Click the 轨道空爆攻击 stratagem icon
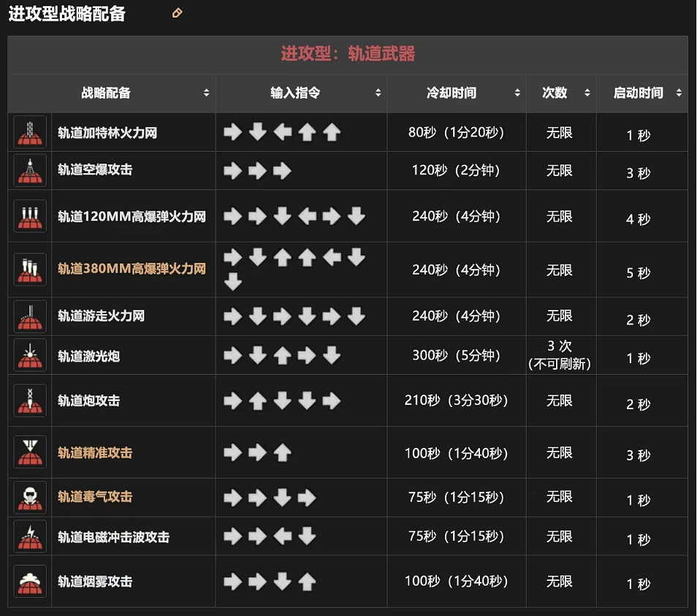The width and height of the screenshot is (697, 616). tap(30, 170)
